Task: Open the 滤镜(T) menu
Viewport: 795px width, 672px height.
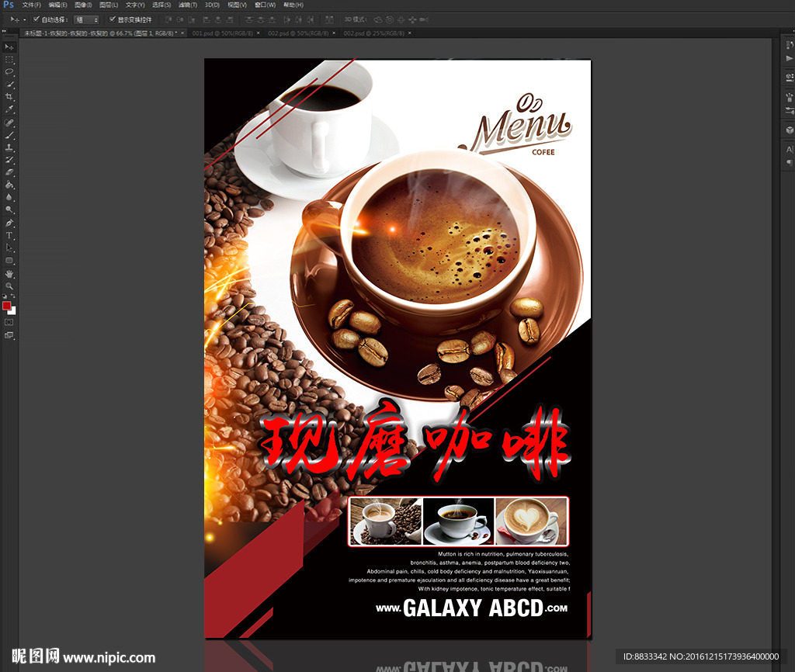Action: (187, 5)
